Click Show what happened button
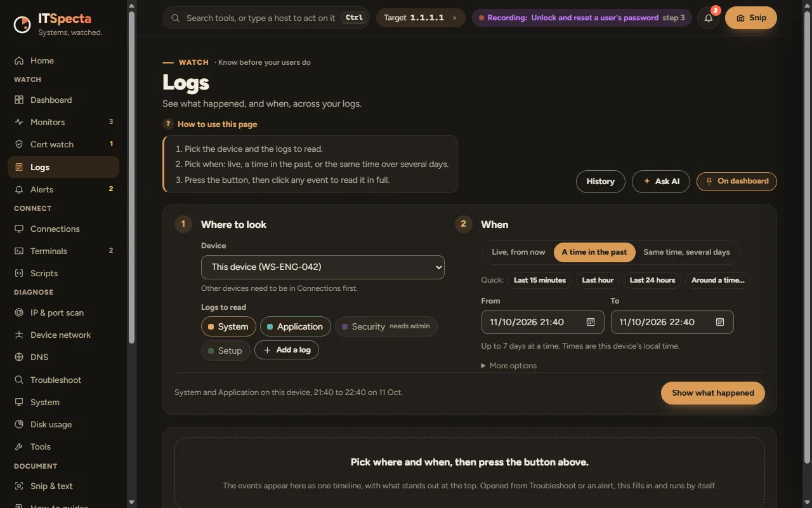Screen dimensions: 812x508 (x=713, y=393)
